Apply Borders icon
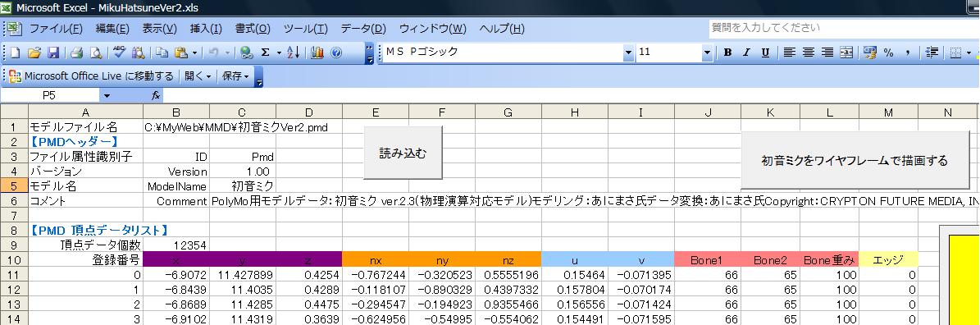980x325 pixels. click(x=955, y=53)
